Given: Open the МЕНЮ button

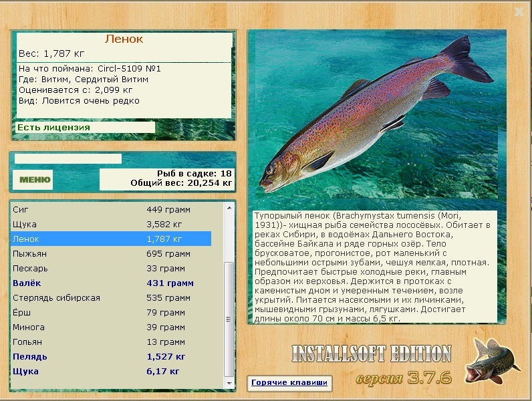Looking at the screenshot, I should (x=33, y=180).
